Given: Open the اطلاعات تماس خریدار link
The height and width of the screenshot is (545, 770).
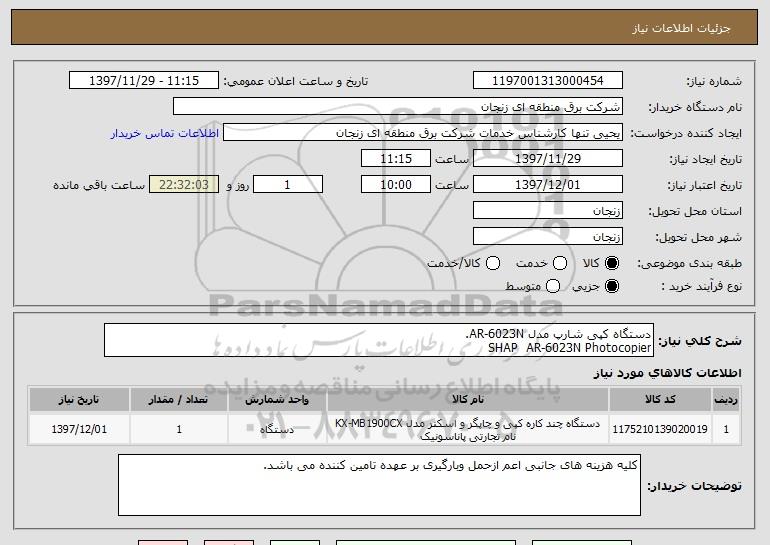Looking at the screenshot, I should click(165, 133).
